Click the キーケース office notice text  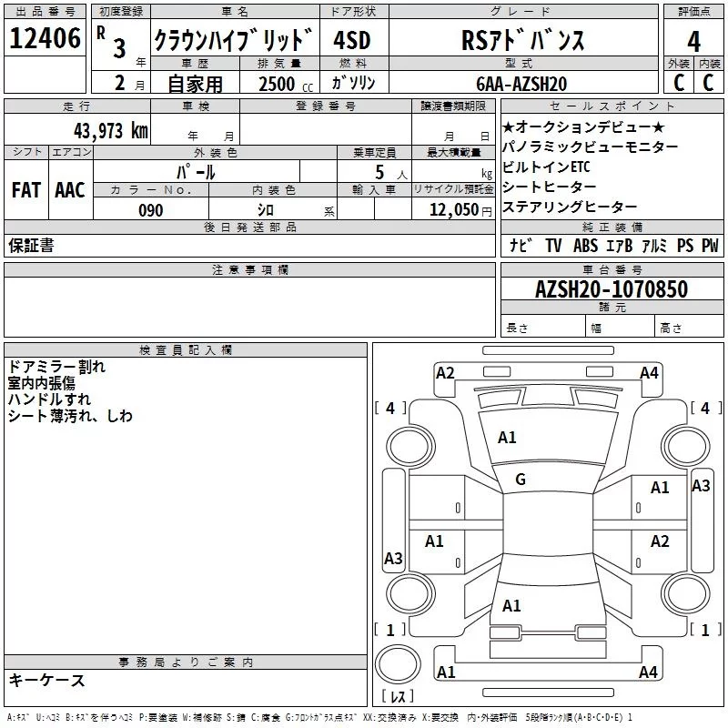tap(46, 680)
